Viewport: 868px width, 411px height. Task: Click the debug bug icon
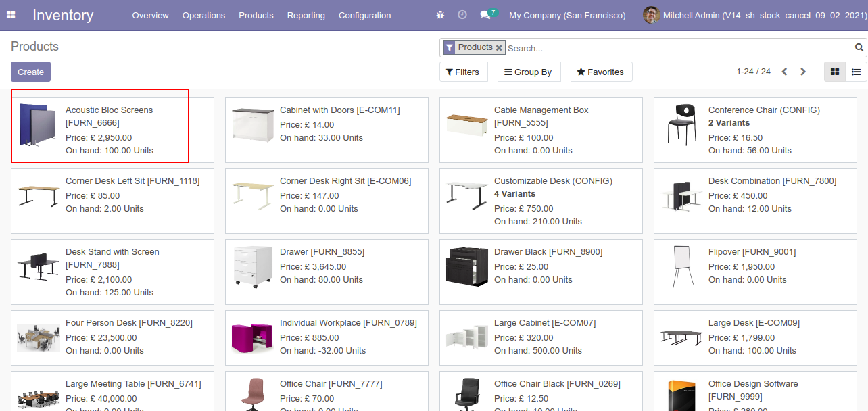tap(441, 15)
